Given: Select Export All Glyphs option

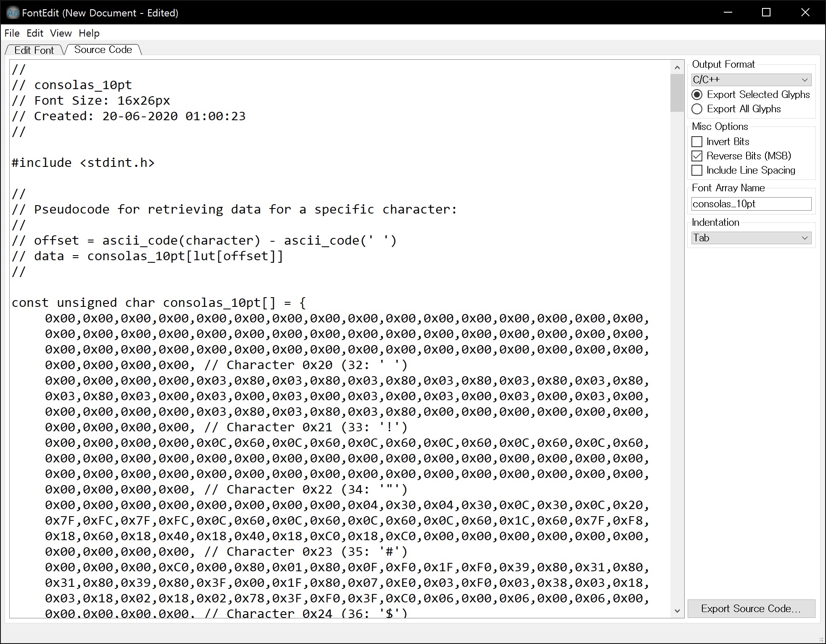Looking at the screenshot, I should (x=697, y=109).
